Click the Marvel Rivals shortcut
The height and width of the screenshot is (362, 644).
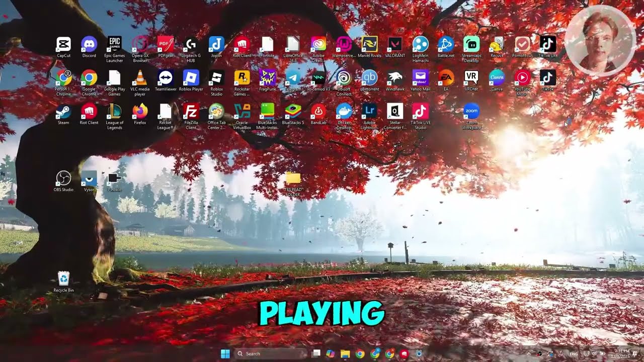369,44
